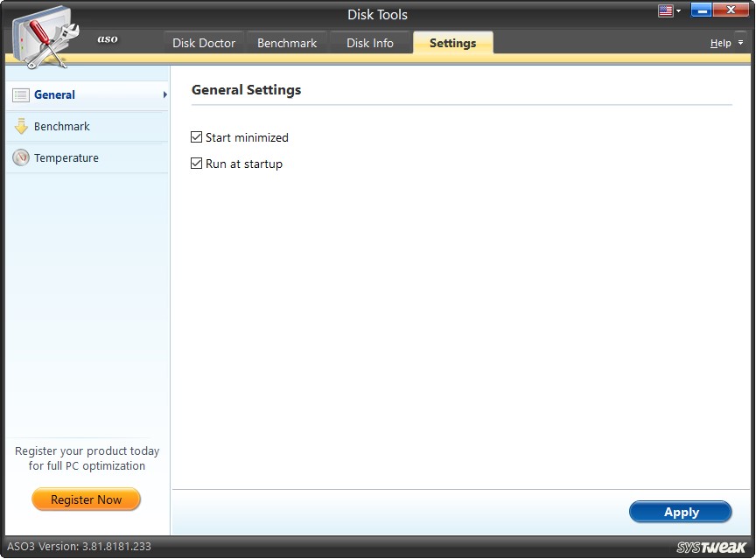View the Disk Info tab
The width and height of the screenshot is (756, 559).
370,42
